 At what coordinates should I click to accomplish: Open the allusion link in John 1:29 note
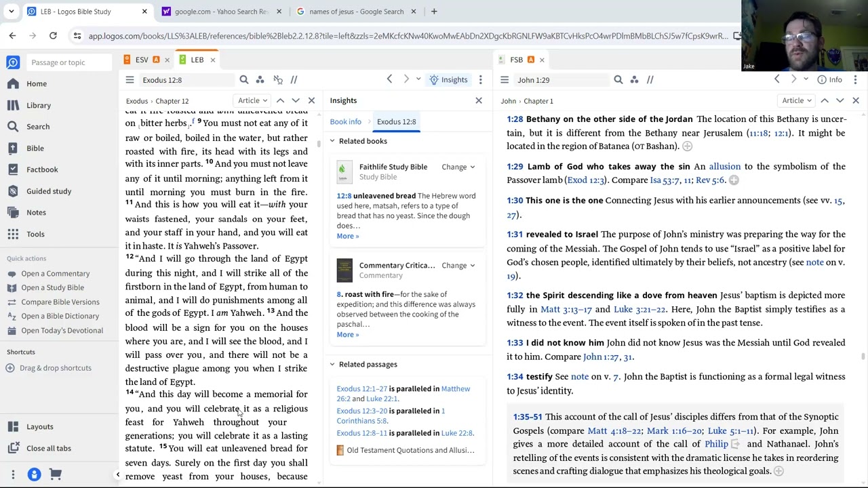(725, 167)
